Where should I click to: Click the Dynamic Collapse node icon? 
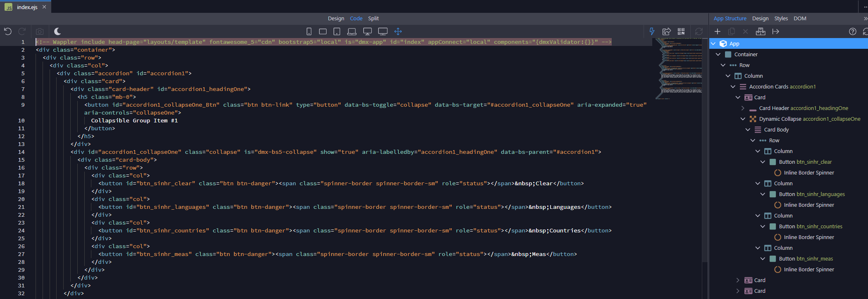coord(753,119)
